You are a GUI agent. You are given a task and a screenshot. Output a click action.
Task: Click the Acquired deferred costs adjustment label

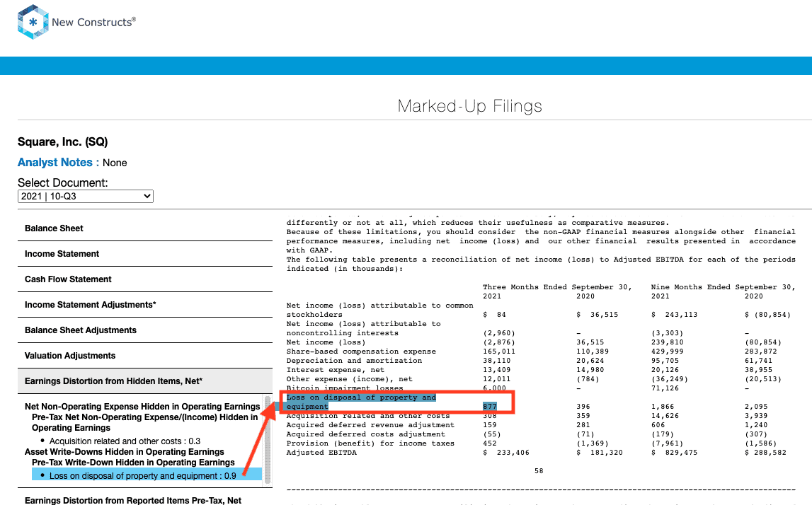click(365, 434)
